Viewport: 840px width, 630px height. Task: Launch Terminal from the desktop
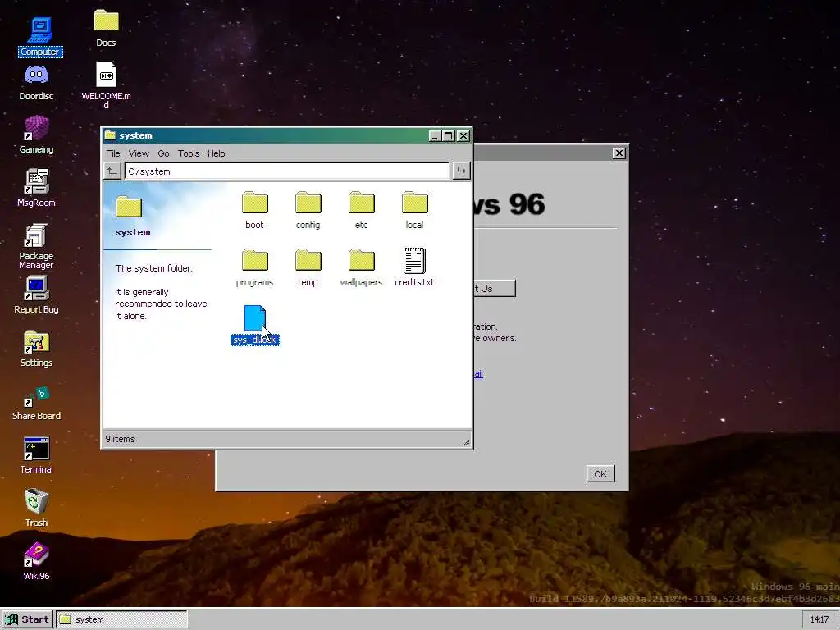tap(36, 455)
